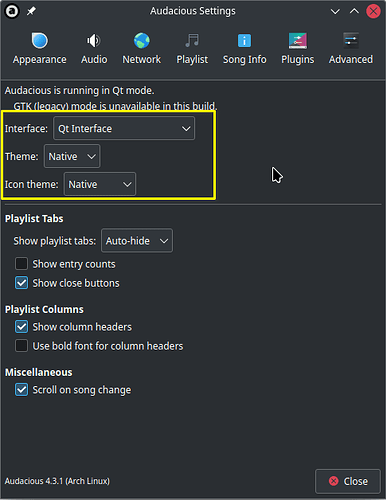Viewport: 386px width, 500px height.
Task: Open the Playlist settings category
Action: pos(192,49)
